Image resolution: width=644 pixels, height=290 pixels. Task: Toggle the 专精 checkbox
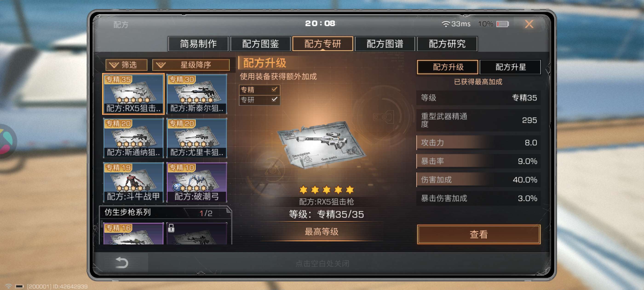click(274, 89)
